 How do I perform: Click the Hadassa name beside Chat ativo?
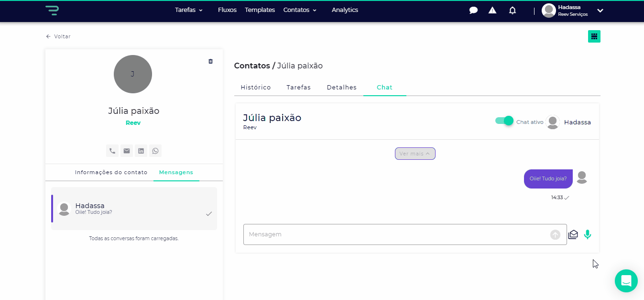click(x=578, y=122)
